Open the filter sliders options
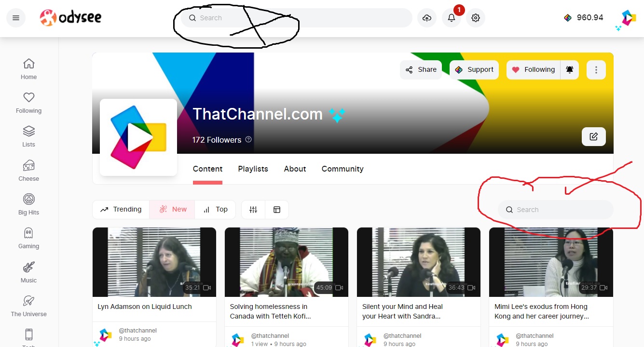The height and width of the screenshot is (347, 644). [x=253, y=210]
